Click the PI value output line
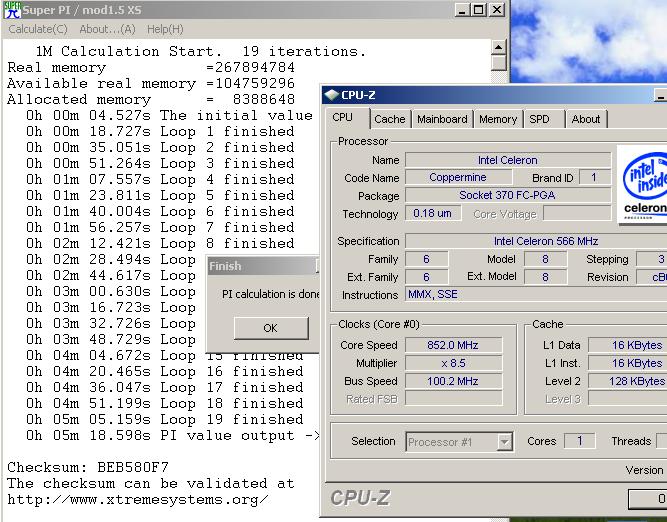Viewport: 667px width, 522px height. (x=172, y=436)
